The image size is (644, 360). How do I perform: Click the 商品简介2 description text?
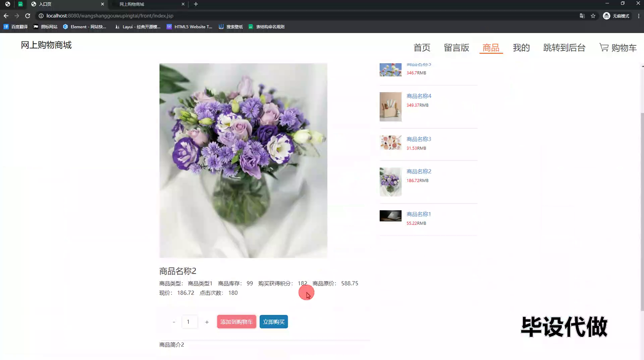point(171,345)
